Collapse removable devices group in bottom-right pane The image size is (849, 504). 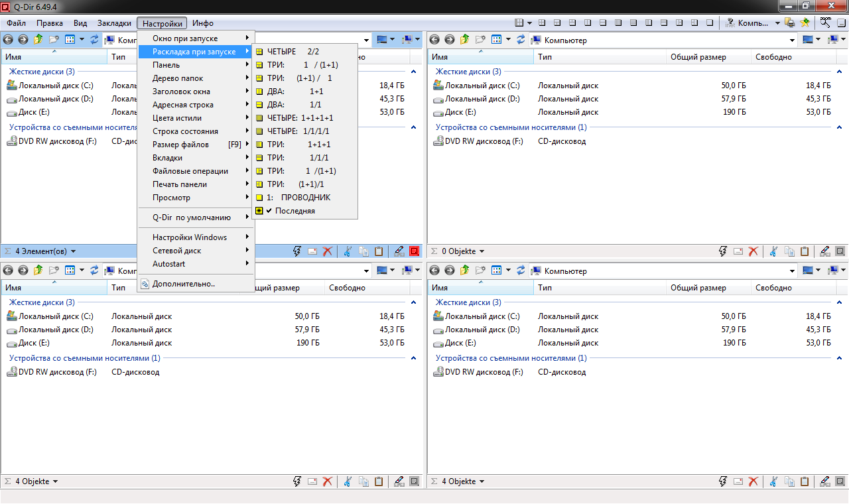tap(840, 358)
